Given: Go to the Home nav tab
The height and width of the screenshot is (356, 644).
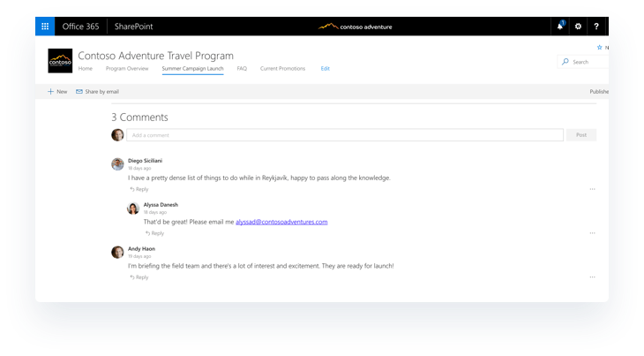Looking at the screenshot, I should [x=86, y=69].
